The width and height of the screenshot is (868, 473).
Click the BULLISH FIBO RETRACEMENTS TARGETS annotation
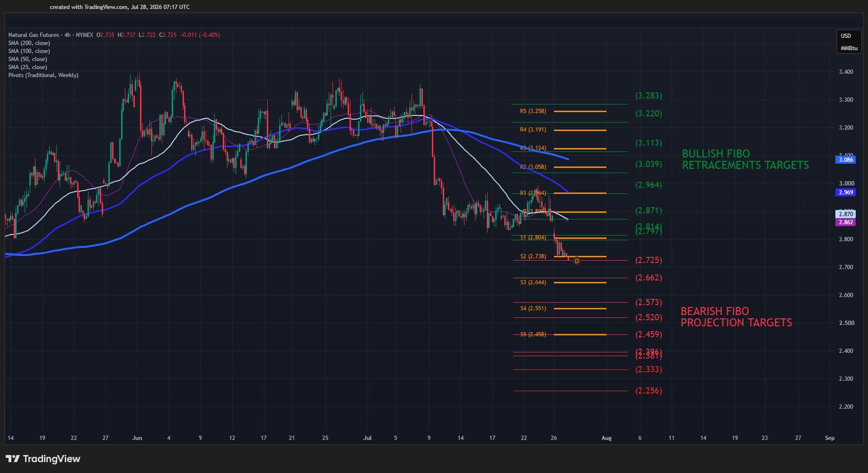745,159
